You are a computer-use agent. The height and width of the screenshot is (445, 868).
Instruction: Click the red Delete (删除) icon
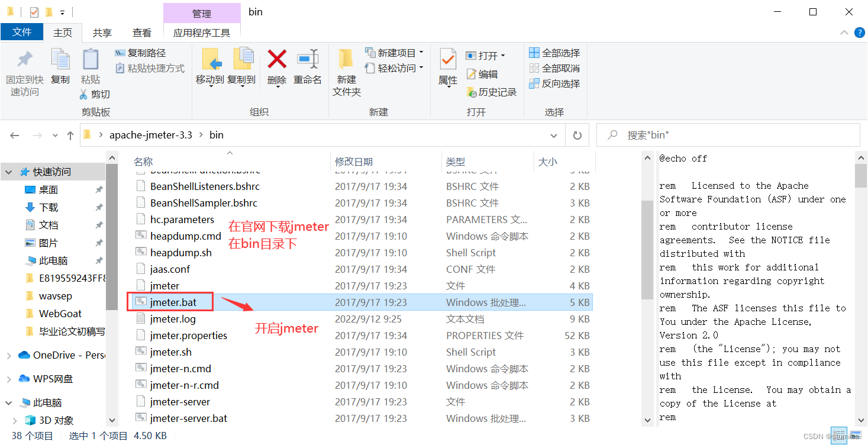point(277,59)
